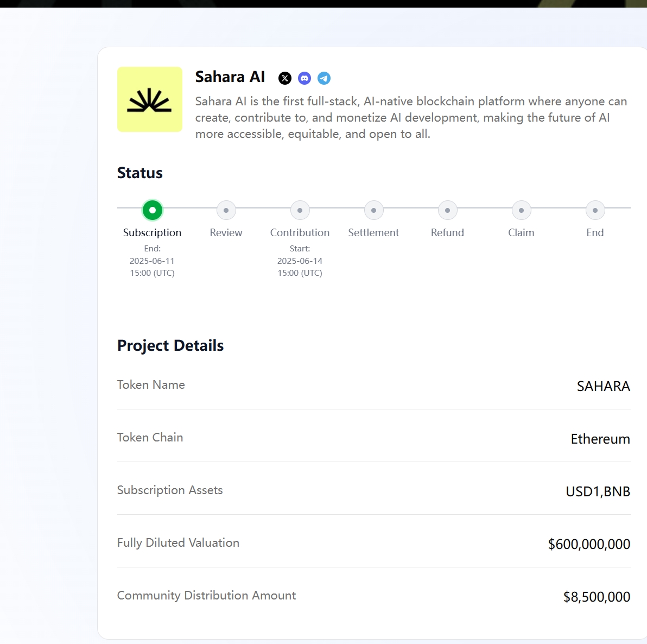The image size is (647, 644).
Task: Click the Contribution step label
Action: point(300,233)
